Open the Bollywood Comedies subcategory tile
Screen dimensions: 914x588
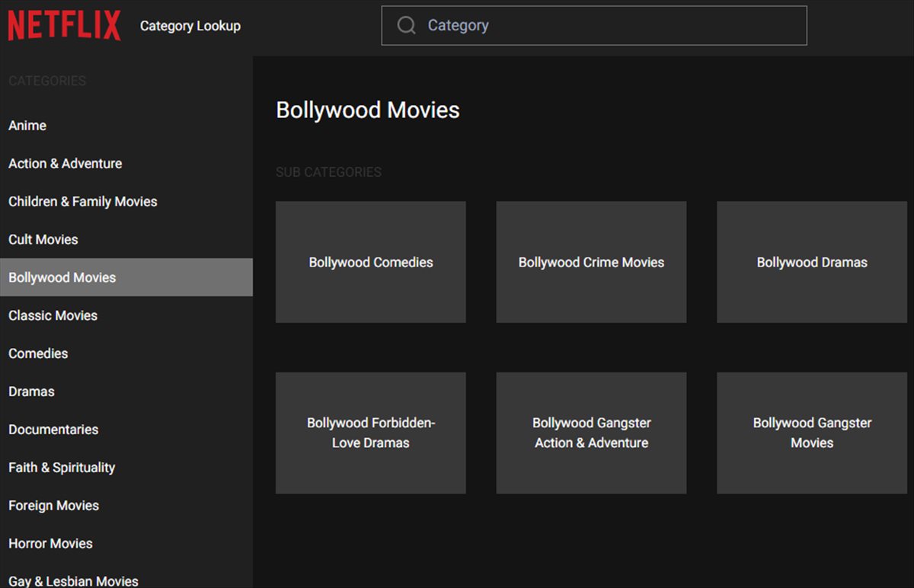tap(370, 261)
